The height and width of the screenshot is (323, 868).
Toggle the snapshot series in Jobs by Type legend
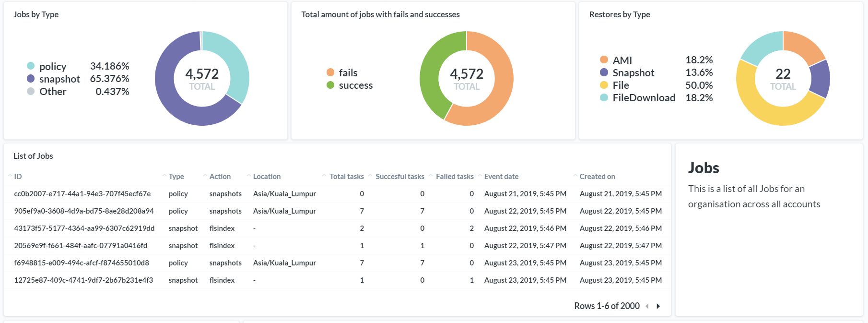[59, 79]
